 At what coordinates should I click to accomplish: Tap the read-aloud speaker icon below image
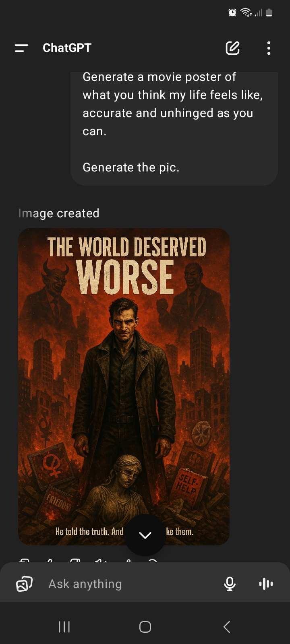101,560
